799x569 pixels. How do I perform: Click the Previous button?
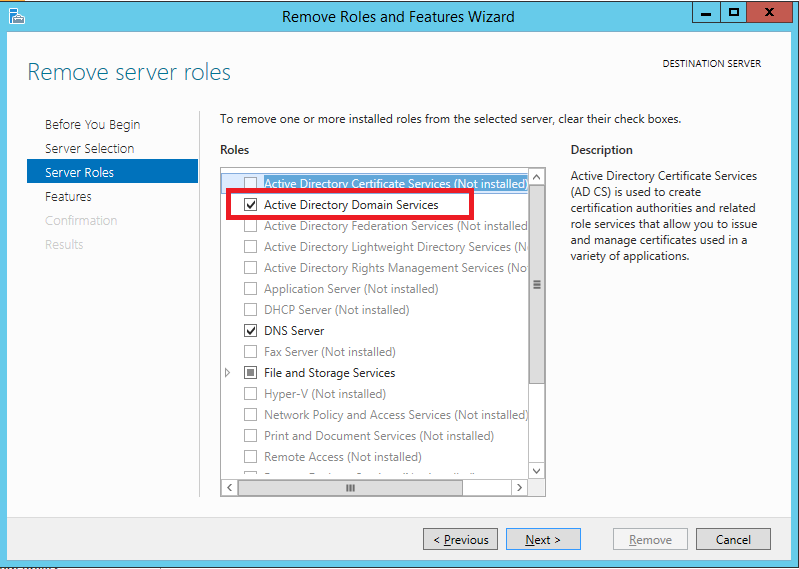[x=460, y=539]
